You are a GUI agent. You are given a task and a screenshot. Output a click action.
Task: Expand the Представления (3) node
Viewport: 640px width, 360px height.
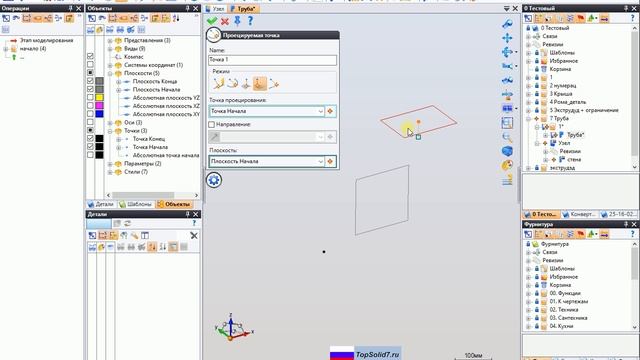[110, 40]
